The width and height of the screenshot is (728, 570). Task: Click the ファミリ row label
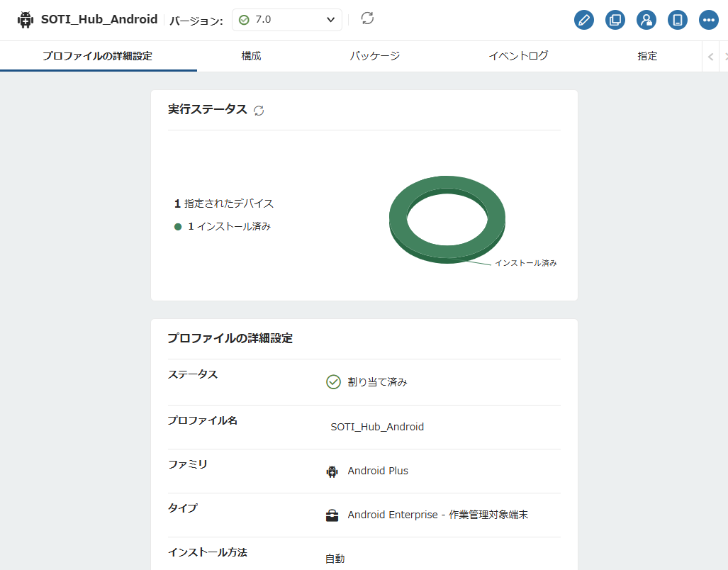point(188,464)
